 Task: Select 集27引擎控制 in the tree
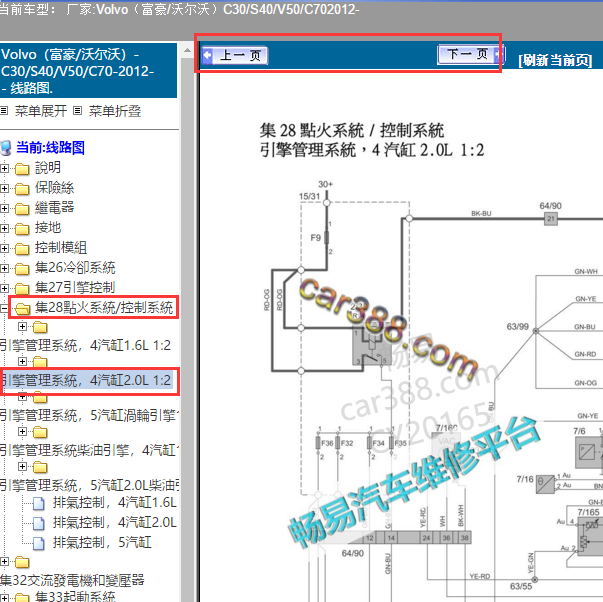(x=75, y=288)
